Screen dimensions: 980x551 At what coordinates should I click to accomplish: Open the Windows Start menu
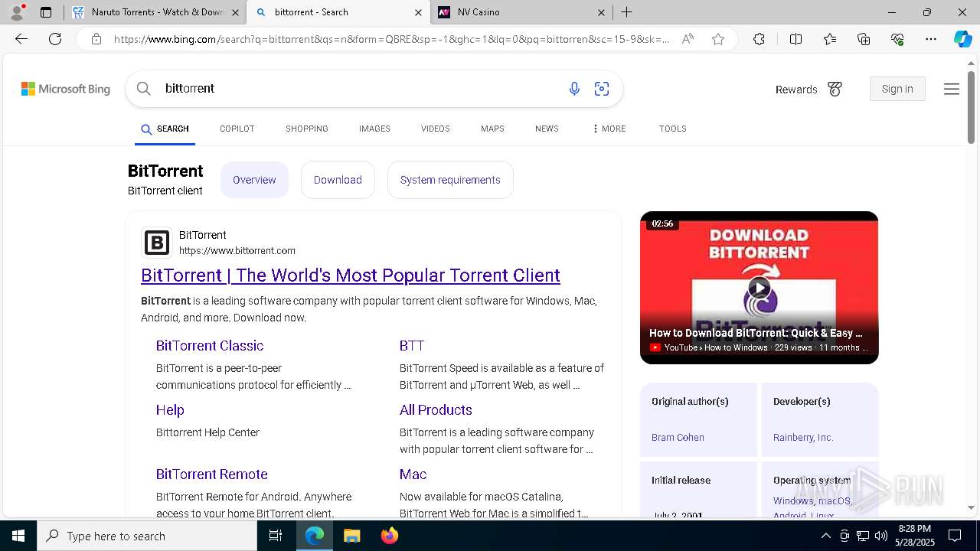pyautogui.click(x=18, y=536)
